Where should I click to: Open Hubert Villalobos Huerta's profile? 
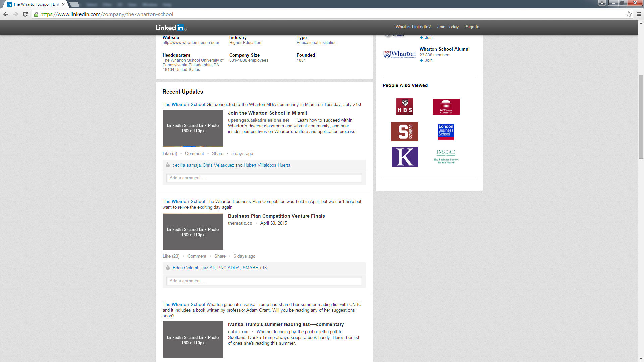pyautogui.click(x=267, y=165)
